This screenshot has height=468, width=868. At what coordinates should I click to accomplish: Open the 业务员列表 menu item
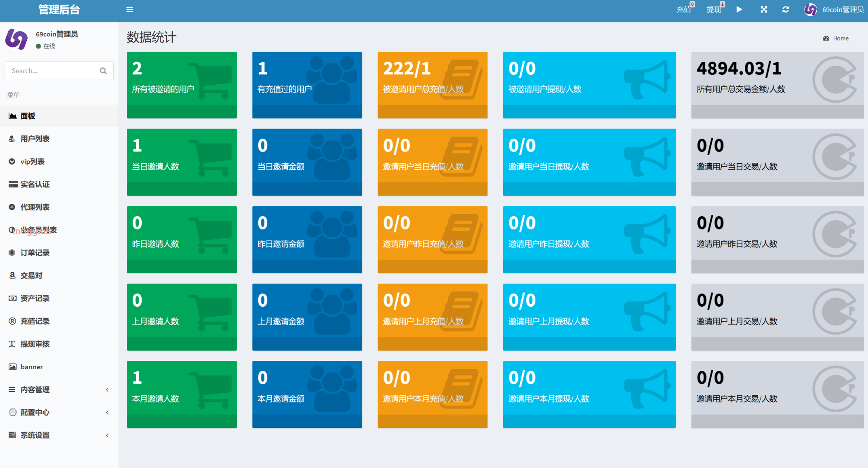click(x=59, y=230)
